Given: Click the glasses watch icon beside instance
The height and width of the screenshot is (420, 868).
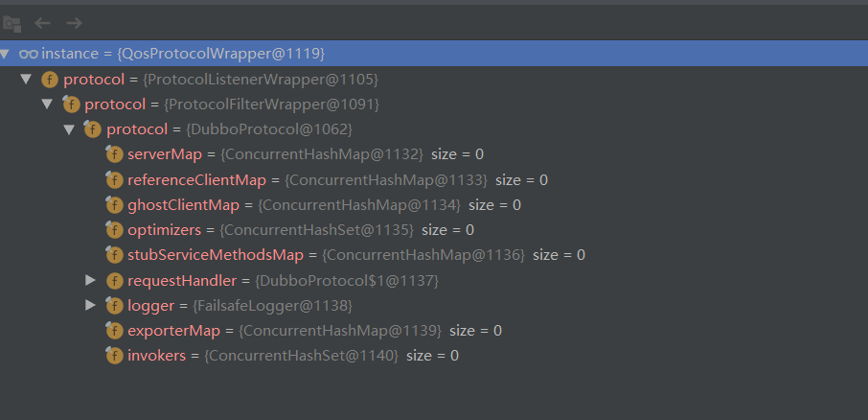Looking at the screenshot, I should 29,53.
